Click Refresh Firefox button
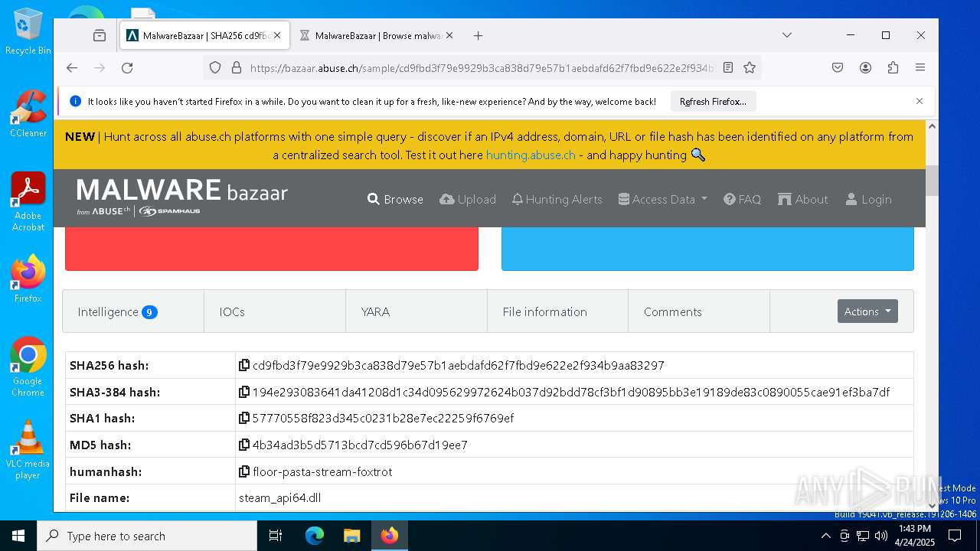The width and height of the screenshot is (980, 551). [x=713, y=101]
